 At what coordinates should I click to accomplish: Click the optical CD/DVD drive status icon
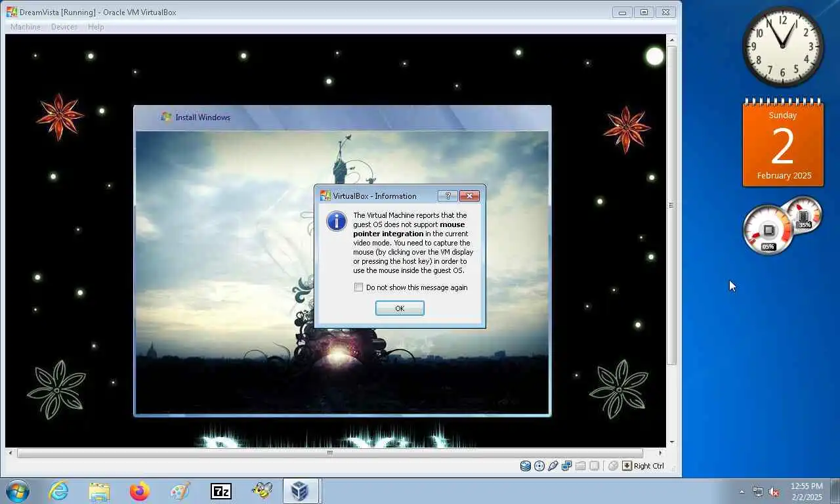tap(539, 466)
